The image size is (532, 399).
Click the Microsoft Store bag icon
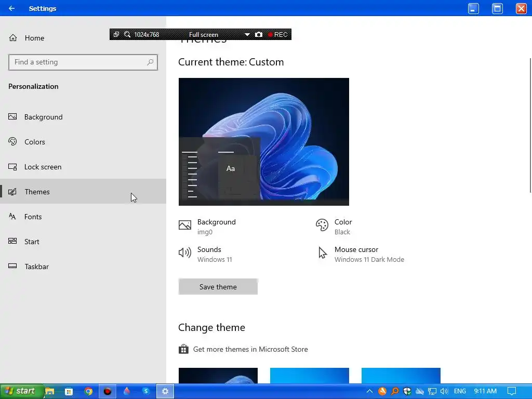tap(183, 349)
